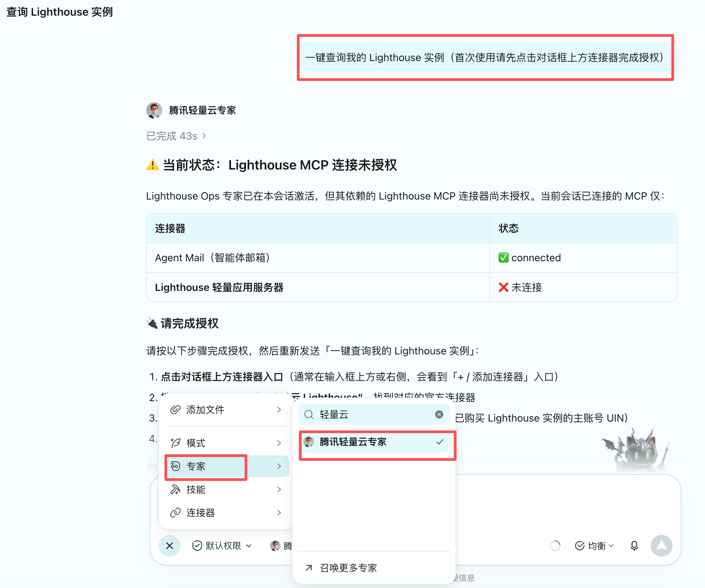Clear the 轻量云 search text
The image size is (705, 588).
(x=439, y=414)
